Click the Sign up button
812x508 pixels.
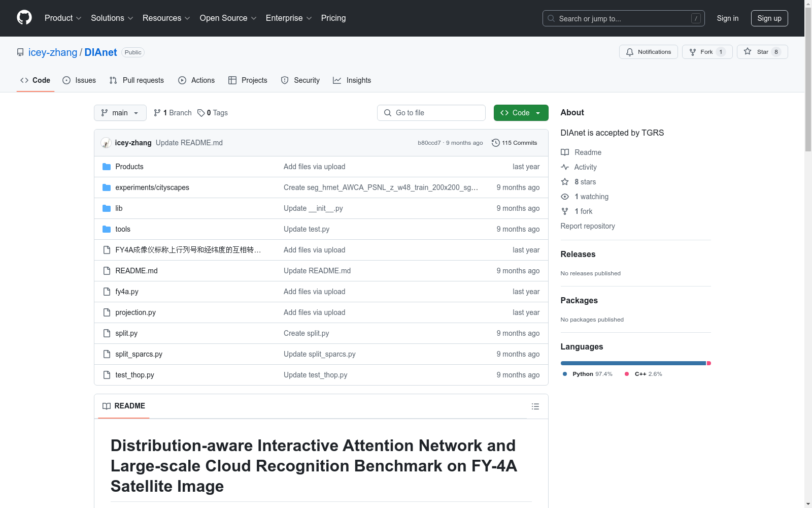point(769,18)
